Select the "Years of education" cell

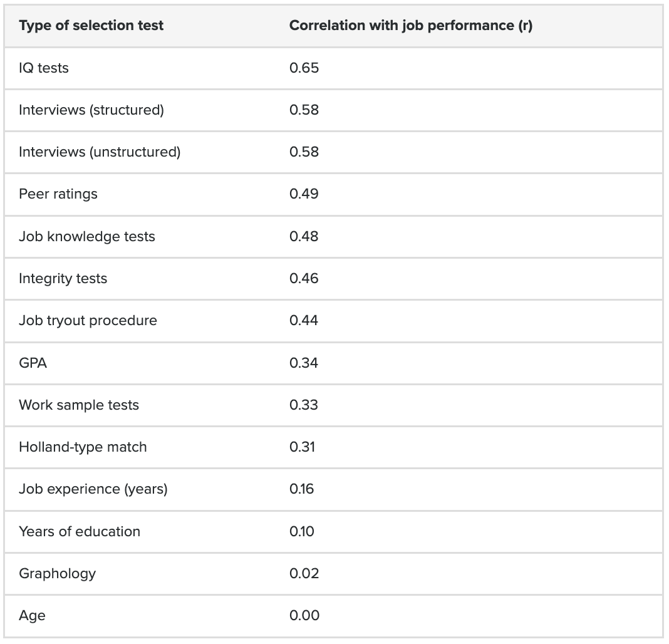point(80,531)
